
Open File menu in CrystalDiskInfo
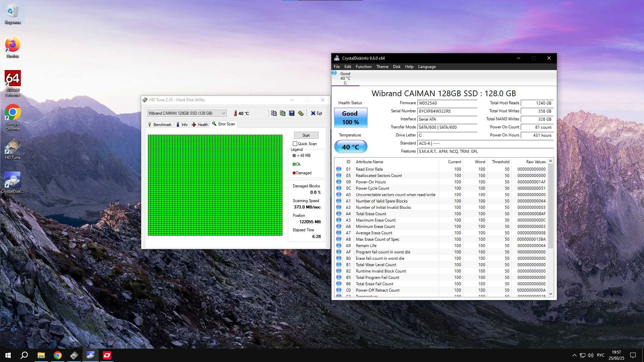click(x=337, y=67)
